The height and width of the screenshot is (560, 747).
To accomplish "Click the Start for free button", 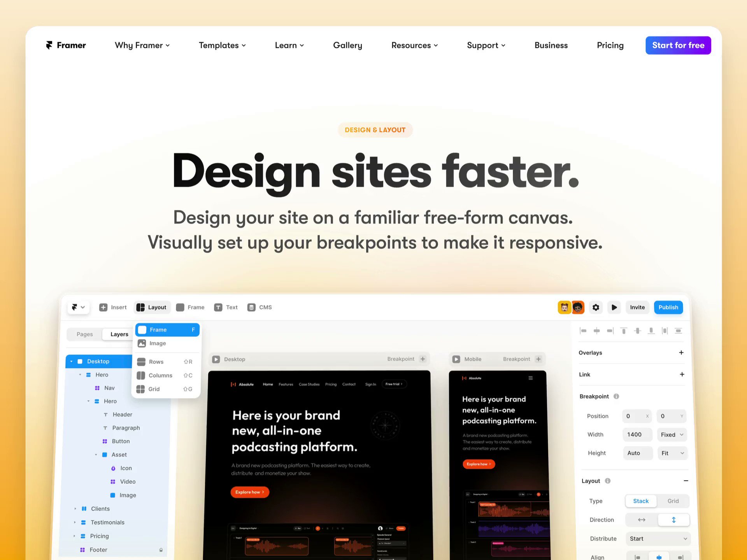I will coord(678,45).
